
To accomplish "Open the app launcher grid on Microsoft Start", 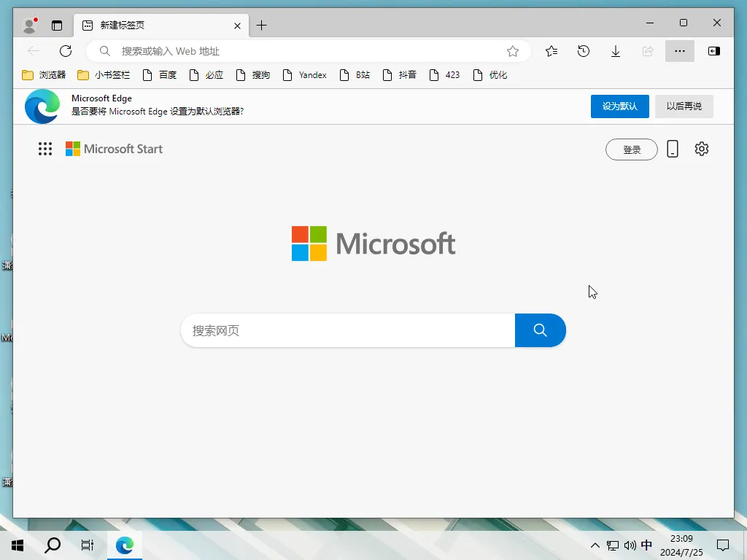I will pos(44,149).
